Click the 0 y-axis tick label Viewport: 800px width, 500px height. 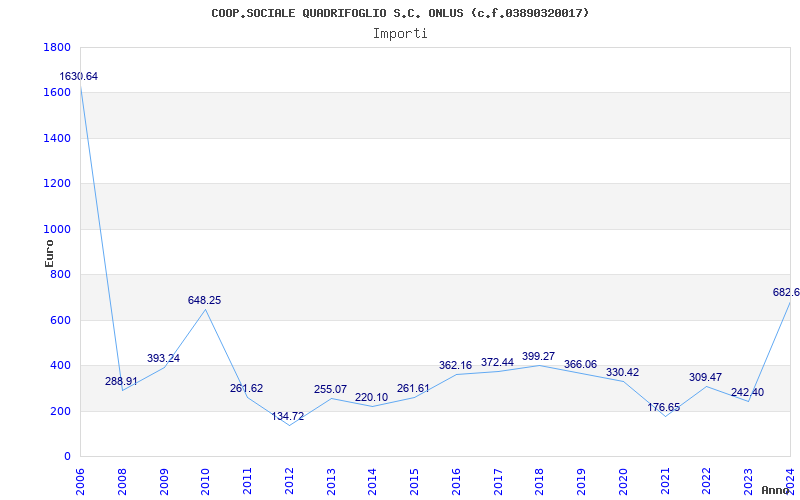pos(67,457)
